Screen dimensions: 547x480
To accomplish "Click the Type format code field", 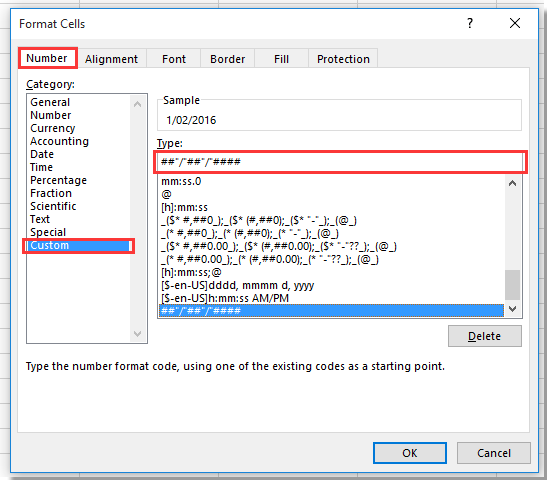I will pyautogui.click(x=340, y=162).
